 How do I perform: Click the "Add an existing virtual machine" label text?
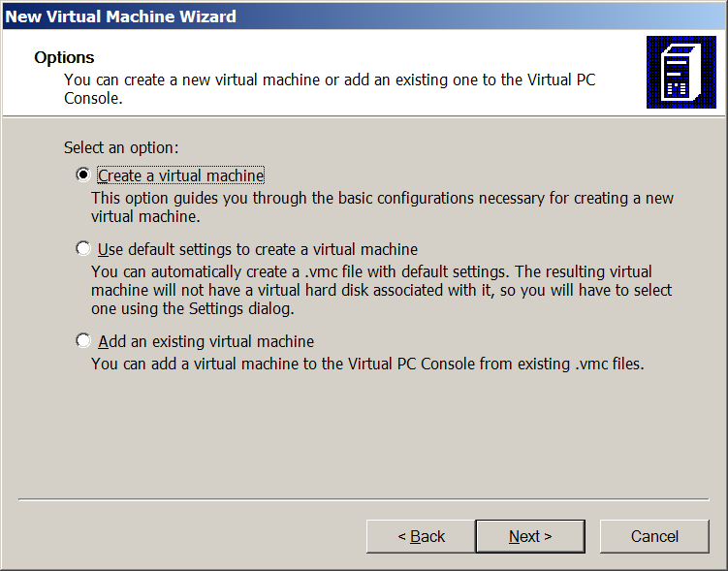click(x=206, y=341)
